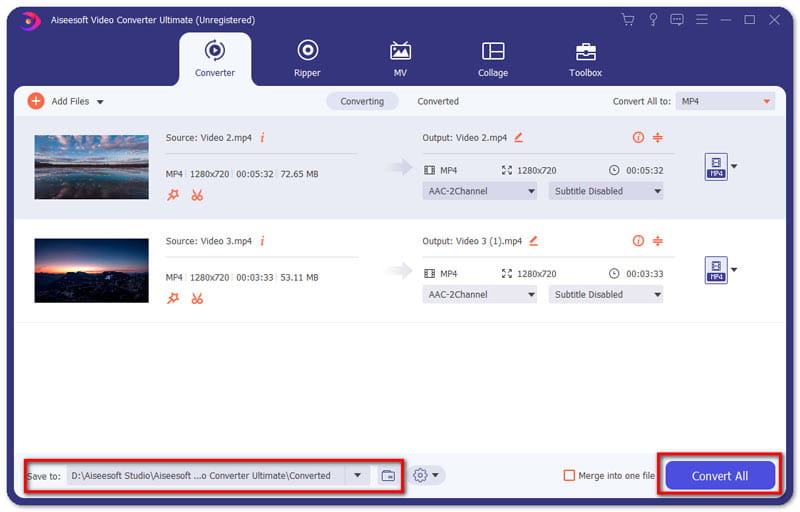Image resolution: width=800 pixels, height=512 pixels.
Task: Show the Converted list tab
Action: tap(438, 101)
